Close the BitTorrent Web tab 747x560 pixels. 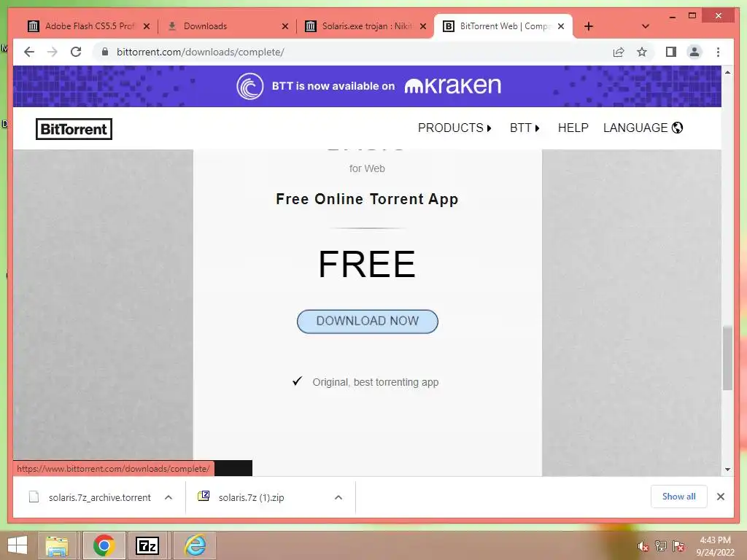click(x=561, y=26)
